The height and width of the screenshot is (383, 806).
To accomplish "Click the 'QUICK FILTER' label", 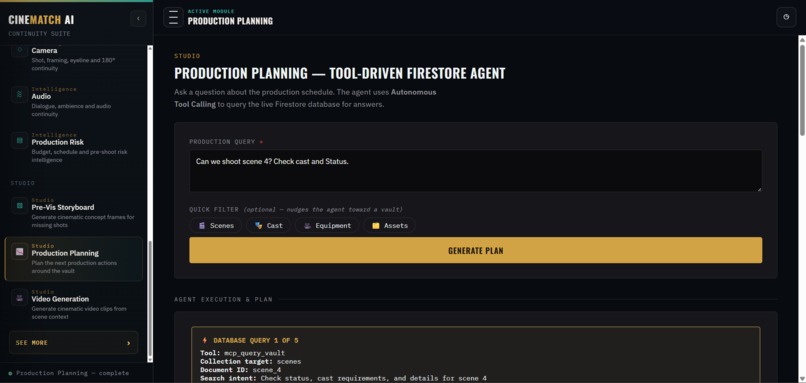I will pos(214,210).
